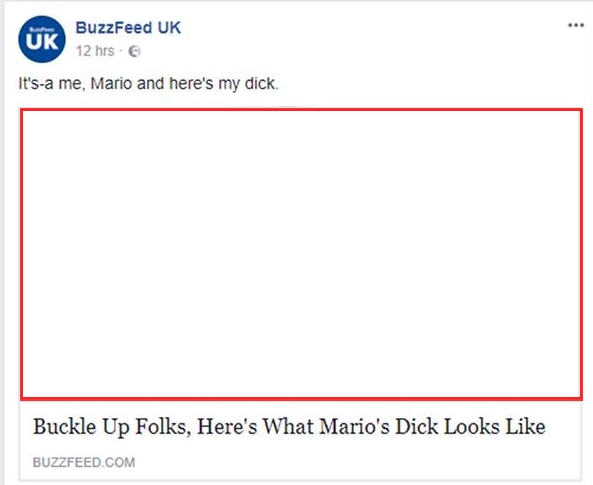The image size is (593, 485).
Task: Open the post permalink via '12 hrs' timestamp
Action: point(95,51)
